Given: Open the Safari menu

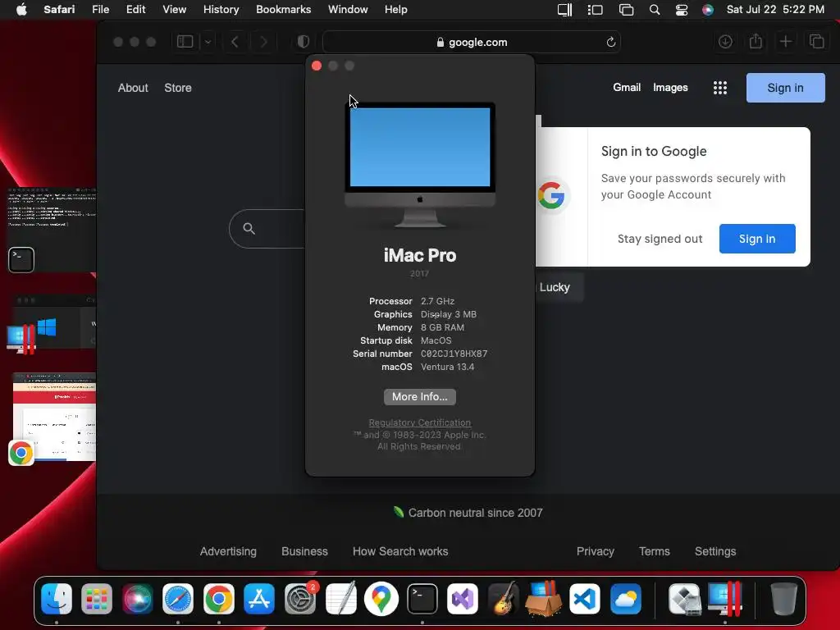Looking at the screenshot, I should (x=59, y=10).
